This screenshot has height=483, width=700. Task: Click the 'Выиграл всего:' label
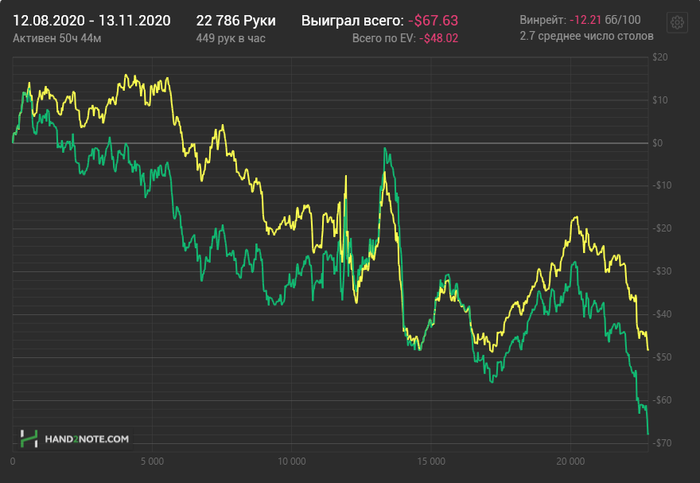tap(352, 21)
